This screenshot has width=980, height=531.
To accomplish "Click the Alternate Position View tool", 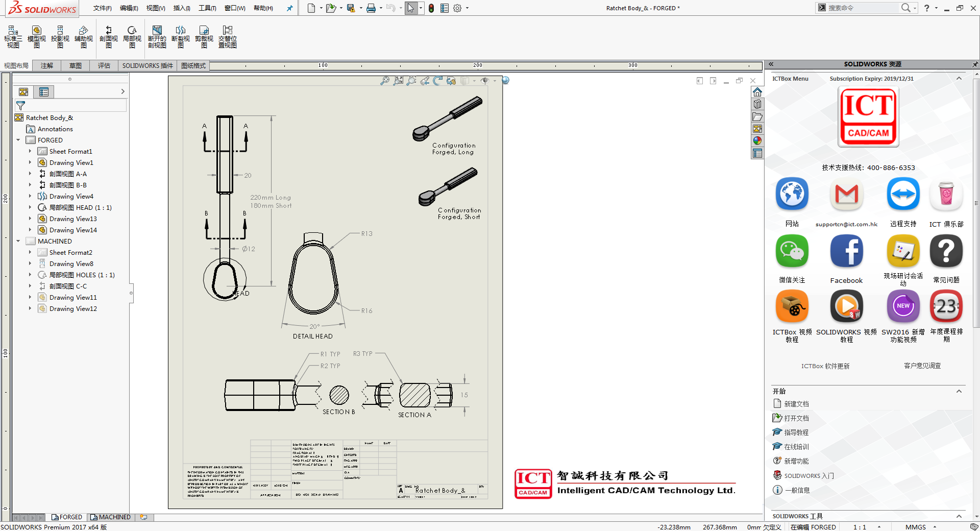I will pos(228,37).
